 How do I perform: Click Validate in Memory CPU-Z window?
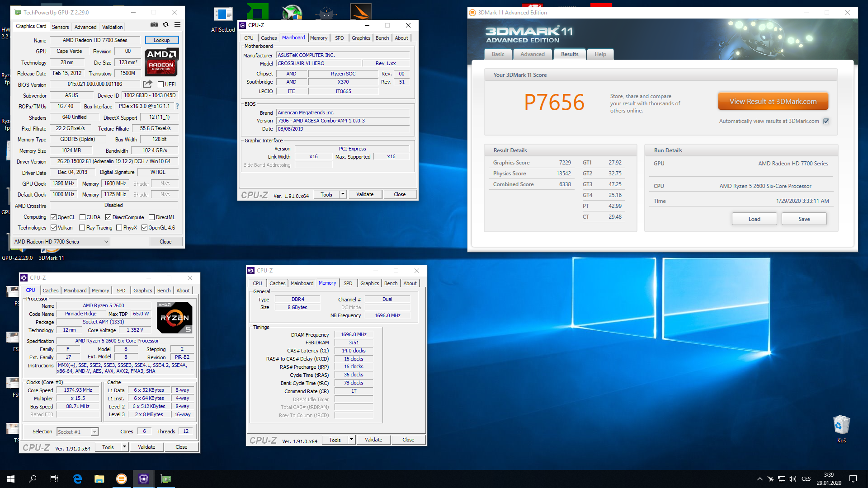(373, 440)
